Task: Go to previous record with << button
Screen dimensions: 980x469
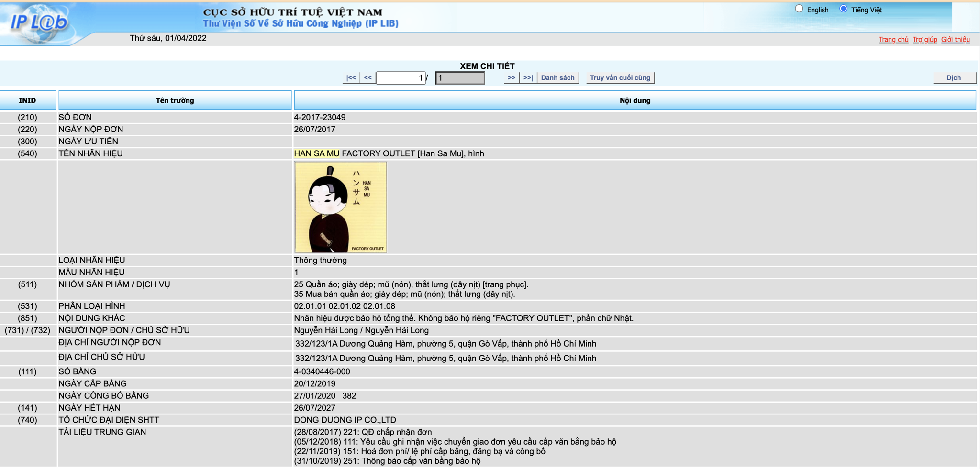Action: [367, 78]
